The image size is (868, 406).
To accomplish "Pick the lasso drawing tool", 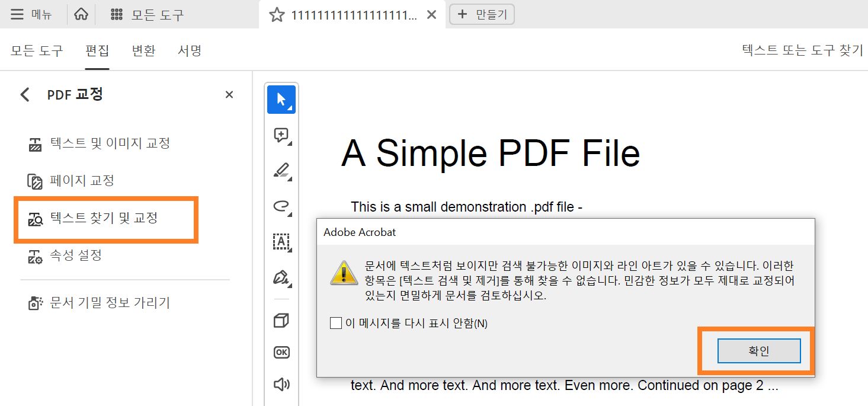I will point(281,206).
